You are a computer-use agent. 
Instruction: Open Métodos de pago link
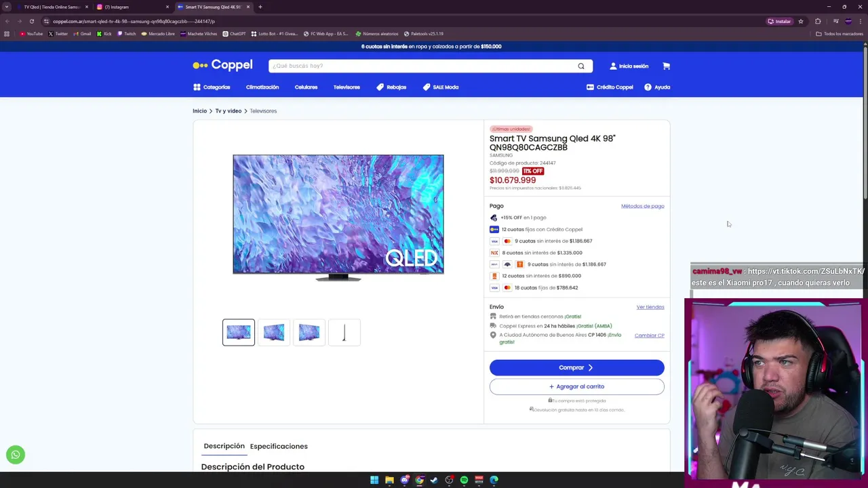coord(643,206)
